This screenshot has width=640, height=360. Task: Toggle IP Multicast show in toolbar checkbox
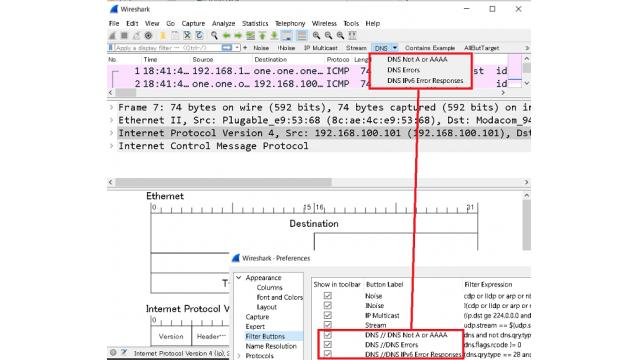[327, 315]
